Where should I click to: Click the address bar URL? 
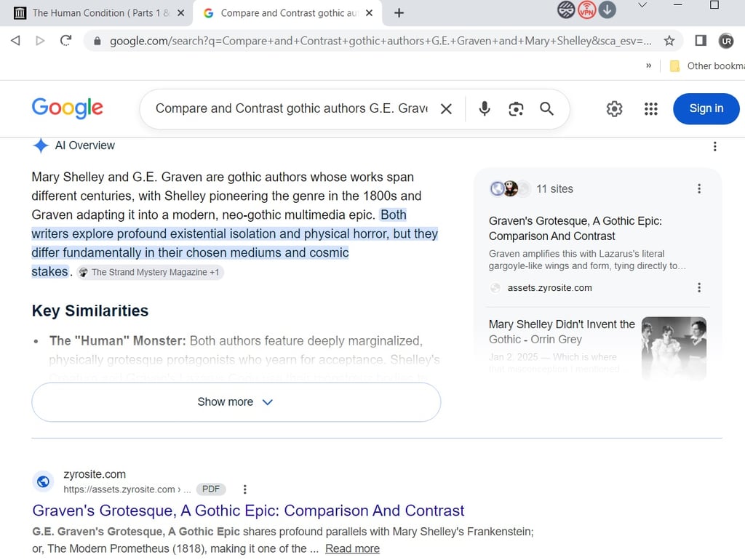380,41
